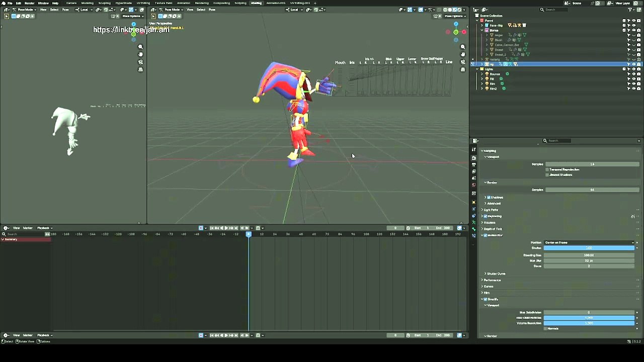The image size is (644, 362).
Task: Click the pan hand gizmo in right viewport
Action: tap(463, 54)
